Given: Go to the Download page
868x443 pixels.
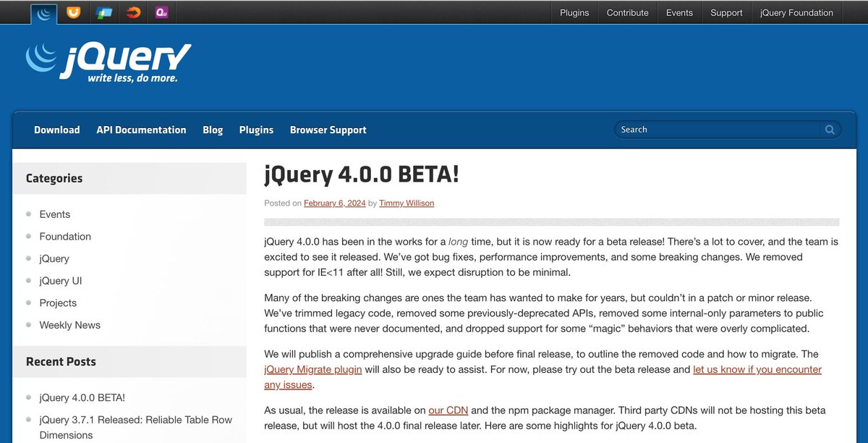Looking at the screenshot, I should click(57, 130).
